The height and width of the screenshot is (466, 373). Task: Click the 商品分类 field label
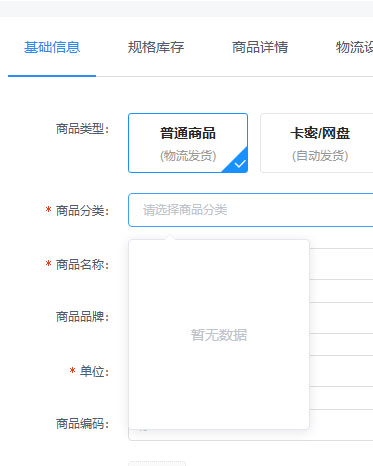pyautogui.click(x=83, y=211)
